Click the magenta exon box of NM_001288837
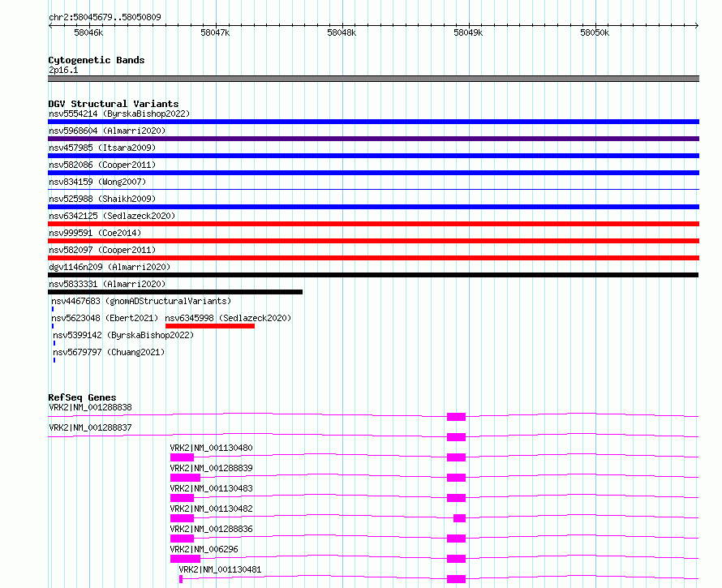Screen dimensions: 722x588 tap(456, 437)
